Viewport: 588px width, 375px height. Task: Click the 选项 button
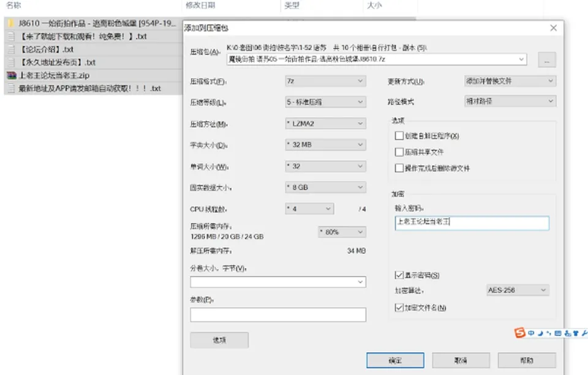(219, 340)
